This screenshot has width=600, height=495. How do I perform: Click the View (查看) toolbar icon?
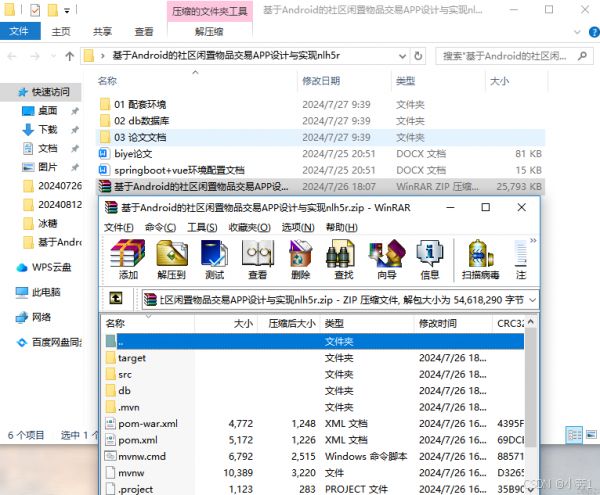pyautogui.click(x=258, y=259)
